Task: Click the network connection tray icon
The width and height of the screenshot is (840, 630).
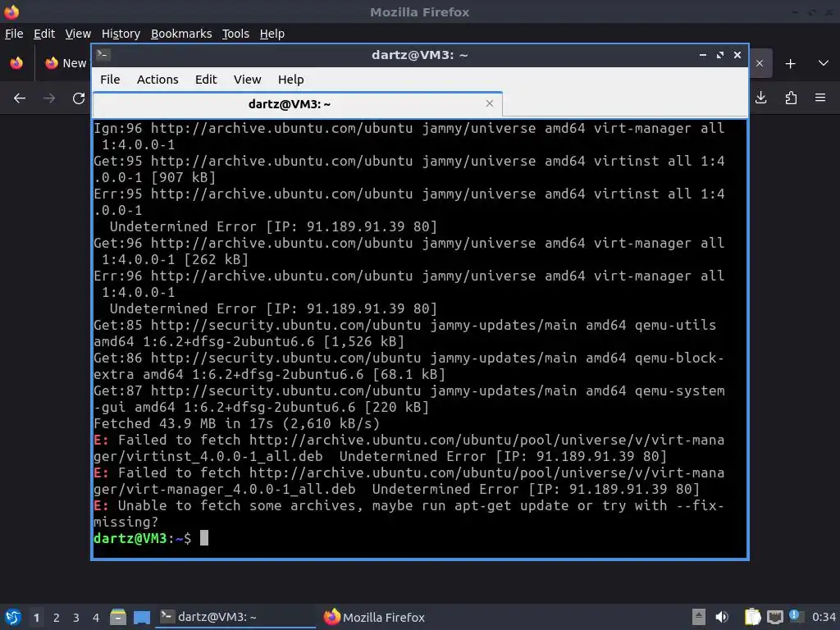Action: pos(774,617)
